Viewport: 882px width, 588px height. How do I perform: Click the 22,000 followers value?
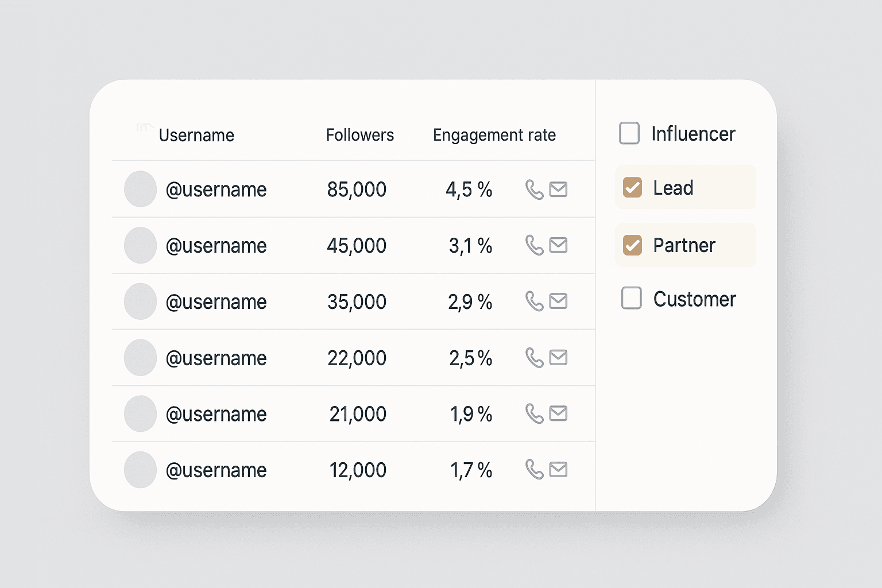pyautogui.click(x=357, y=358)
